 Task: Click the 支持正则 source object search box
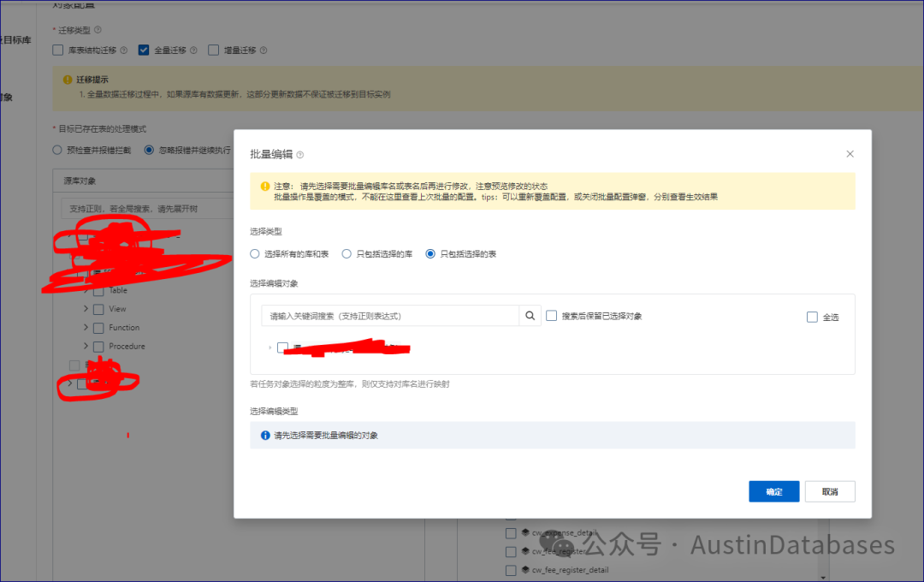coord(147,209)
